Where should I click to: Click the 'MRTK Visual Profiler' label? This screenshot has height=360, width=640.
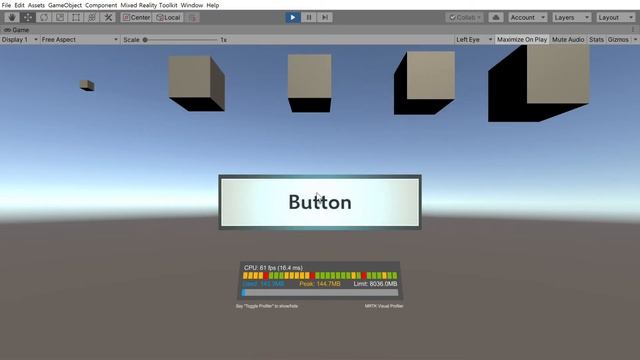click(384, 306)
